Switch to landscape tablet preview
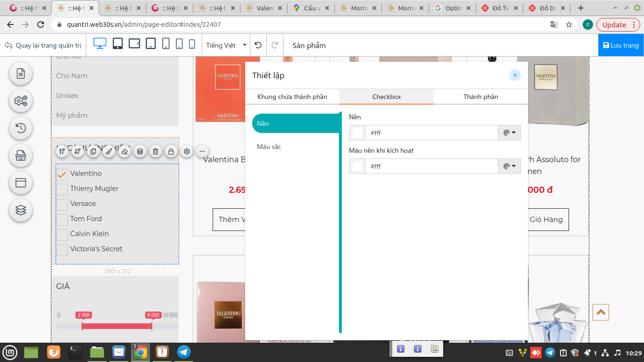 tap(134, 44)
